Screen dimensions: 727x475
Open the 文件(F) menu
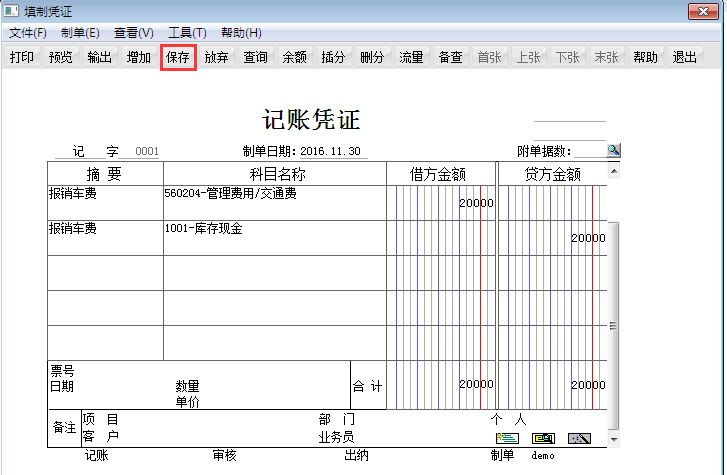click(x=28, y=33)
